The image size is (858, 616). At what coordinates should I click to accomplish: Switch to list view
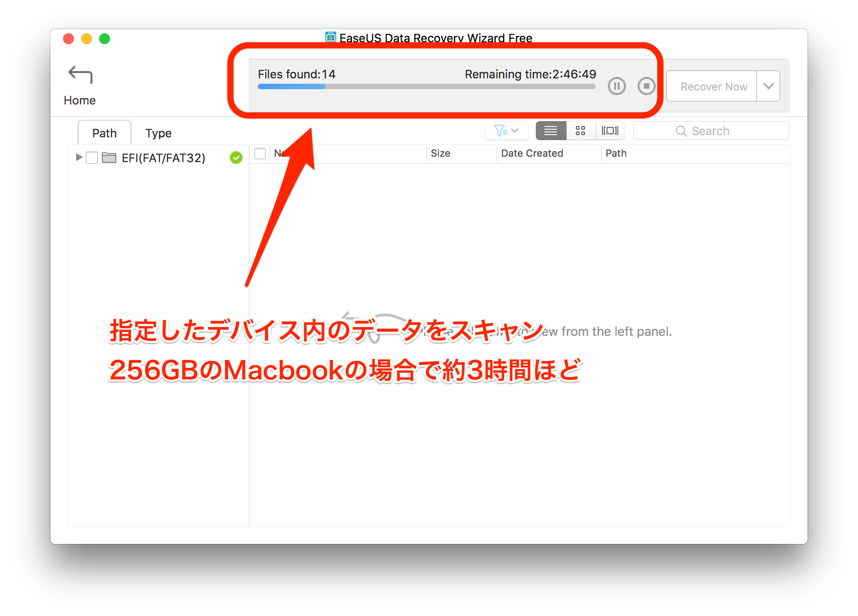(x=551, y=131)
